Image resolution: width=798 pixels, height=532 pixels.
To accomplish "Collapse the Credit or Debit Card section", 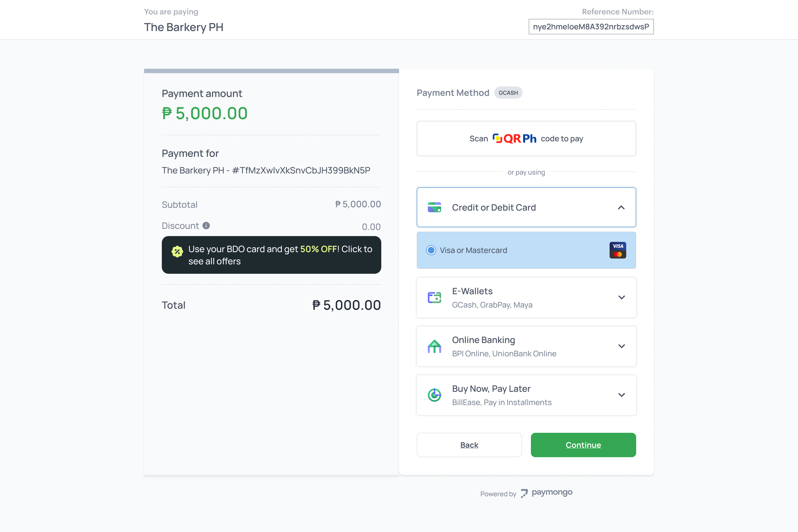I will (x=621, y=207).
